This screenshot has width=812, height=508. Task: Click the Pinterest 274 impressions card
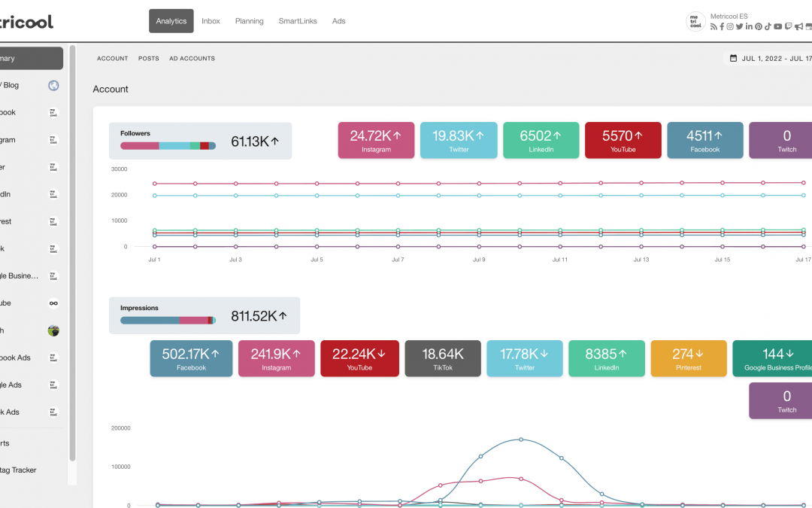pyautogui.click(x=689, y=359)
